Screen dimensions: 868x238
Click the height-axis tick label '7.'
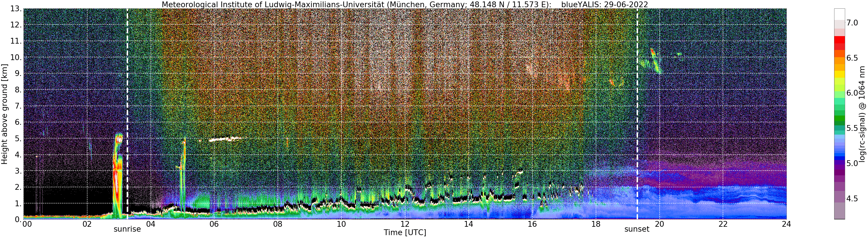tap(18, 106)
